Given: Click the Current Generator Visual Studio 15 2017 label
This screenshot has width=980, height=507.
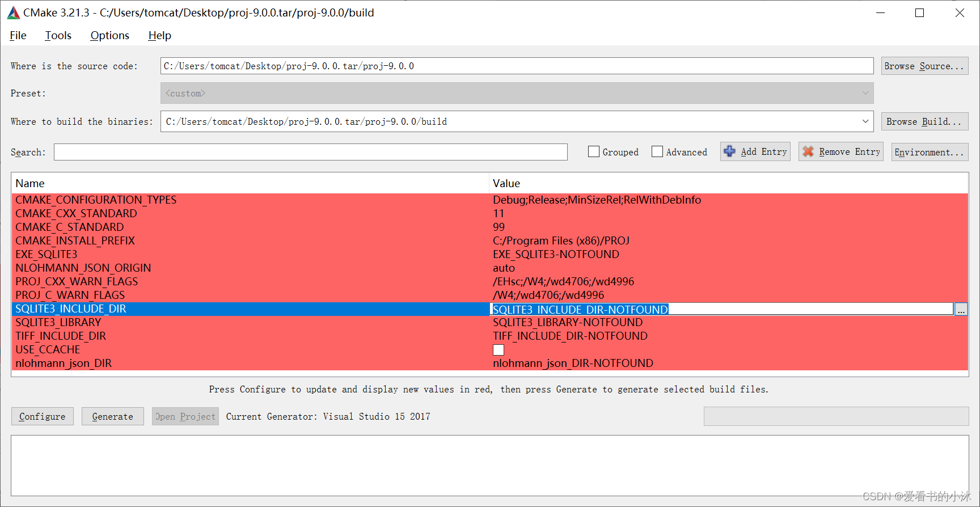Looking at the screenshot, I should point(328,416).
